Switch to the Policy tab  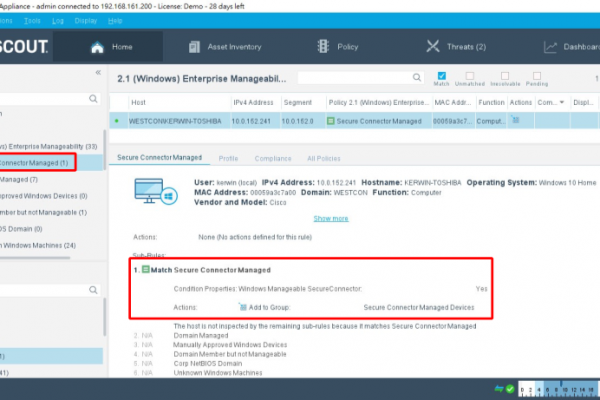(338, 47)
